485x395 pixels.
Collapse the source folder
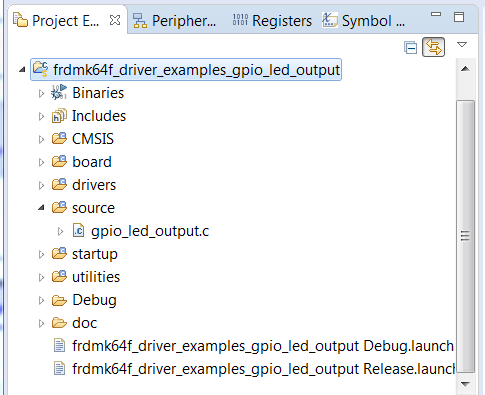41,208
